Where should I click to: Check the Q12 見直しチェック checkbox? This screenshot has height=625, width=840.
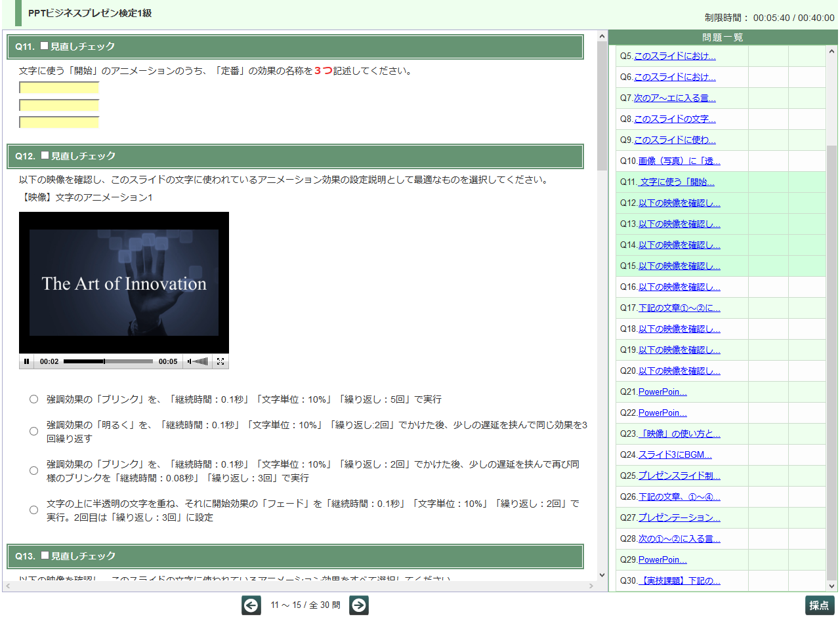45,155
